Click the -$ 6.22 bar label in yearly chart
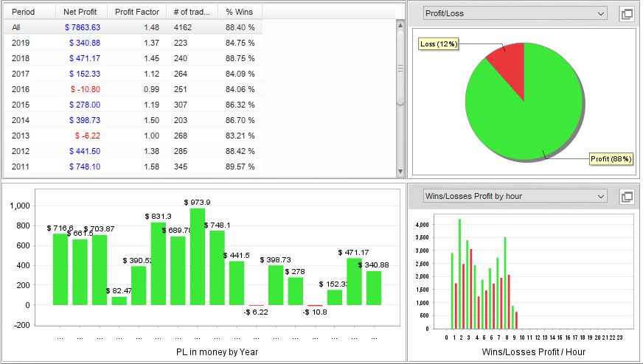Image resolution: width=643 pixels, height=364 pixels. coord(256,312)
